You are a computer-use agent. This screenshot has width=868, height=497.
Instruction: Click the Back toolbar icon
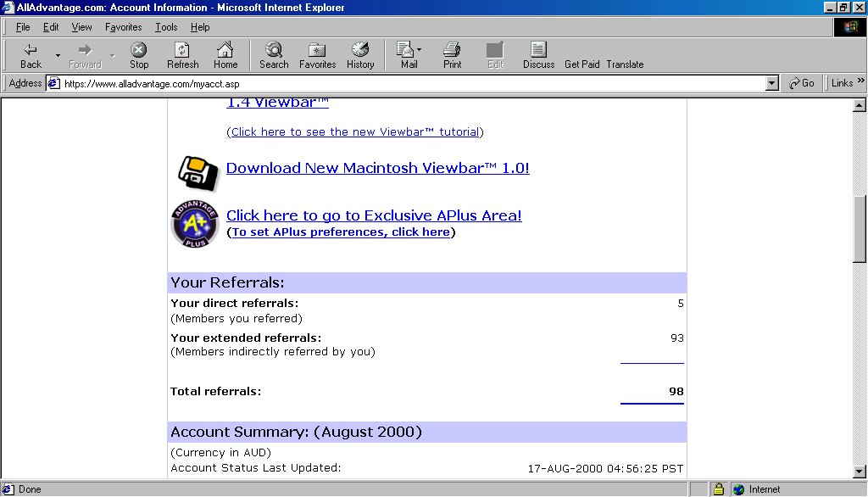click(31, 55)
